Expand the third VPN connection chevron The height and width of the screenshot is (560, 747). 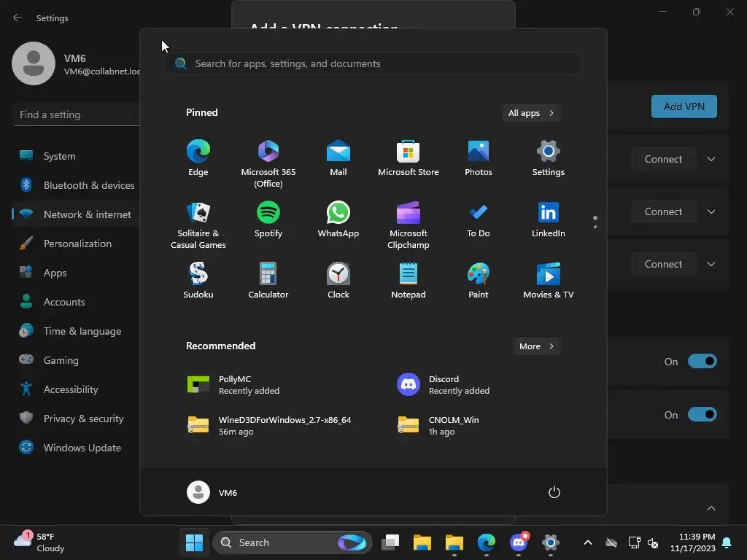coord(711,264)
